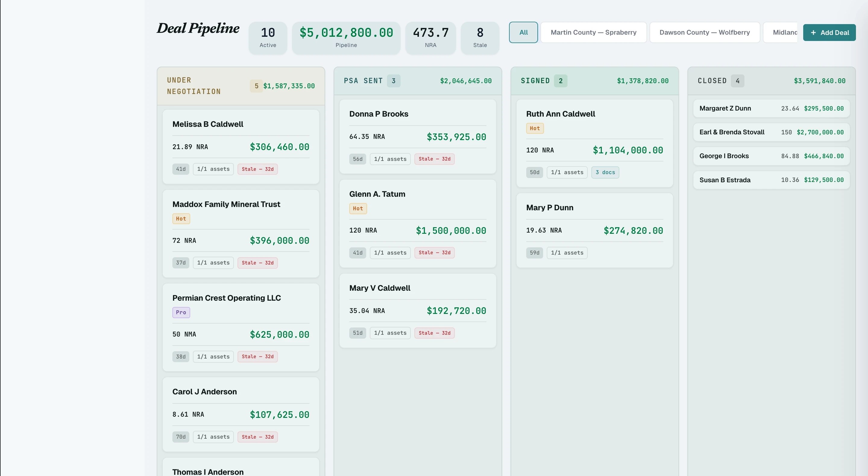Click the 70d age badge on Carol J Anderson
This screenshot has width=868, height=476.
coord(181,437)
